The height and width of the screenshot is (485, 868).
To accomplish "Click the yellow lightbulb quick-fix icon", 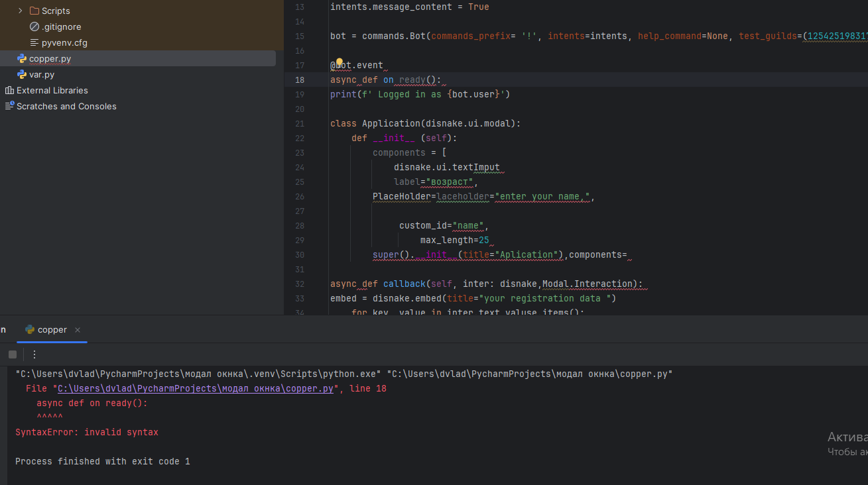I will click(x=339, y=62).
